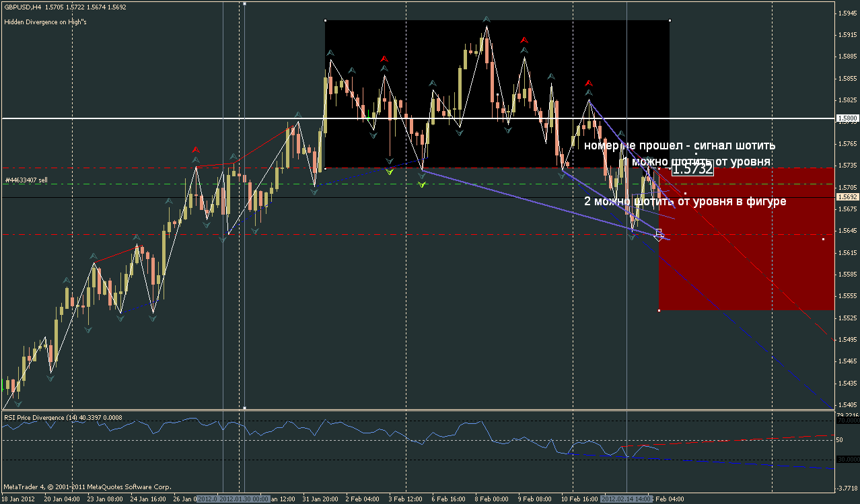Click the '18 Jan 2012' time axis label

coord(19,499)
